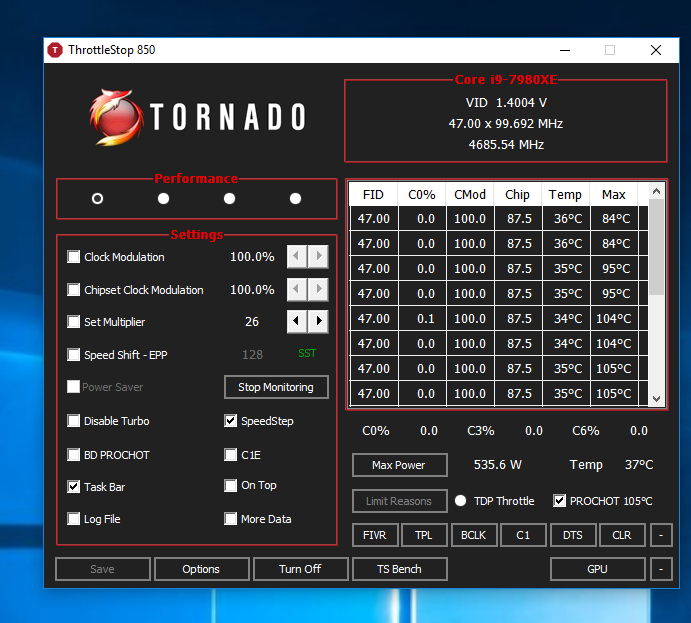Check the Disable Turbo option
The height and width of the screenshot is (623, 691).
tap(74, 421)
